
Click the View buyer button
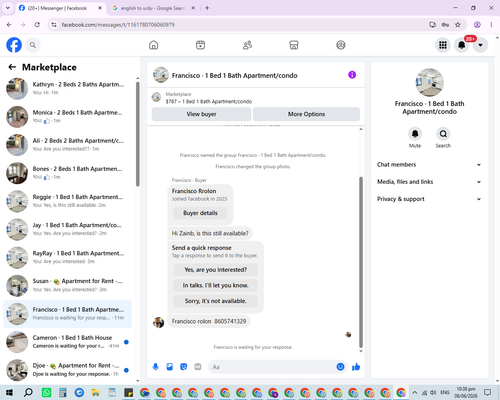click(x=201, y=114)
